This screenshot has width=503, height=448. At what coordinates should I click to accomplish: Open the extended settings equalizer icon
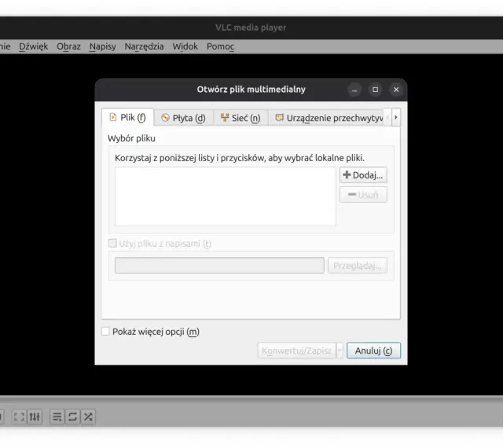pyautogui.click(x=35, y=417)
